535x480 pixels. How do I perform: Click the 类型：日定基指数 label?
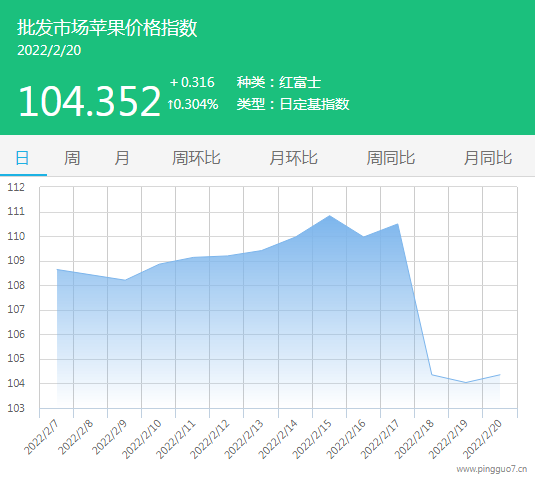pyautogui.click(x=293, y=104)
